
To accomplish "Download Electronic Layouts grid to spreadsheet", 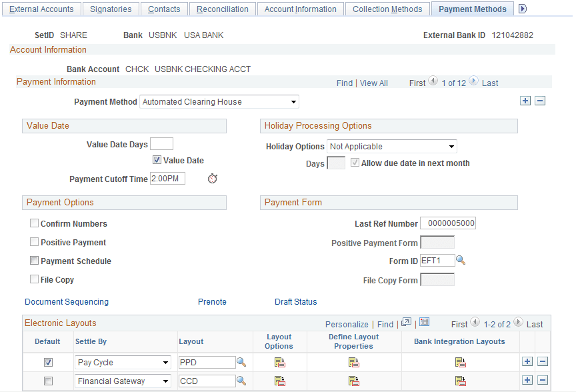I will (x=425, y=324).
